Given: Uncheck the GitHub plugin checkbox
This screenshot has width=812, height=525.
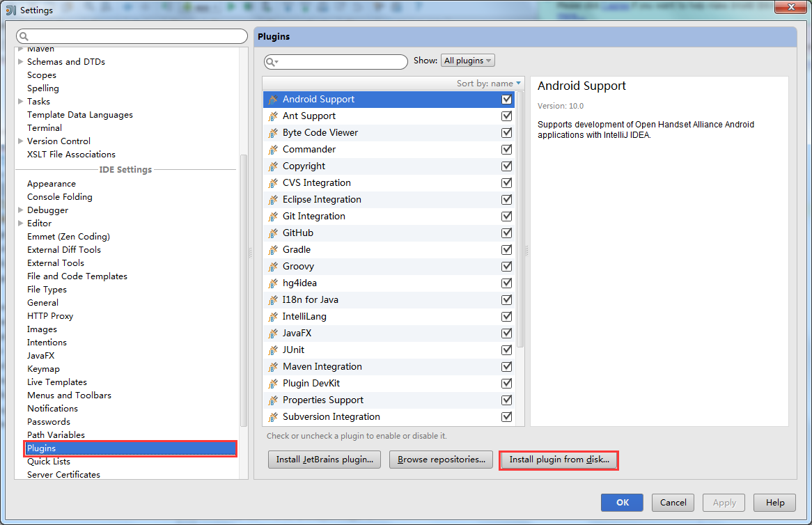Looking at the screenshot, I should (x=506, y=233).
